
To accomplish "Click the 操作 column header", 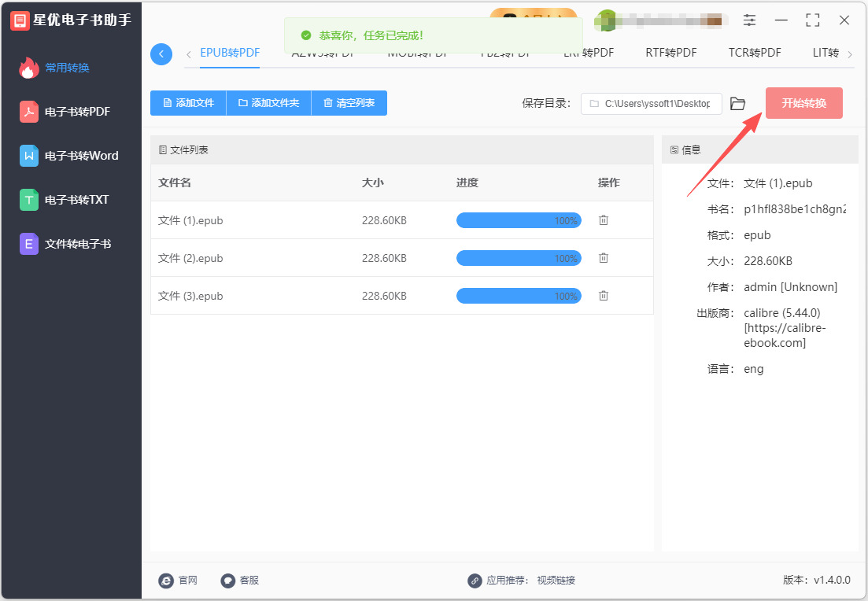I will pos(609,183).
